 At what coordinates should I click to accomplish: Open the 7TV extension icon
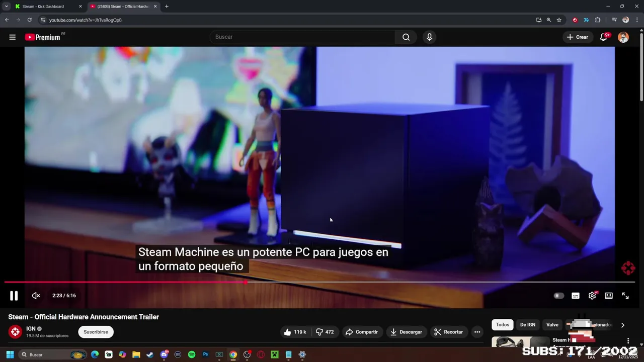[x=586, y=20]
